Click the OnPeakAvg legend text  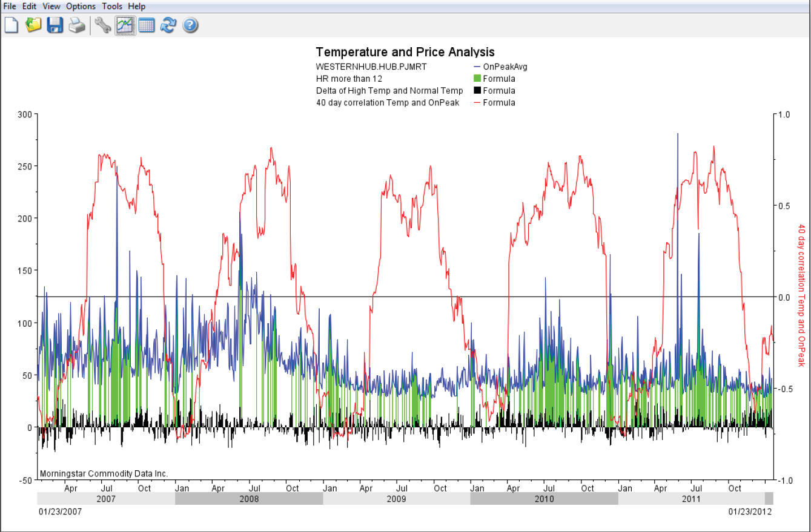click(505, 67)
